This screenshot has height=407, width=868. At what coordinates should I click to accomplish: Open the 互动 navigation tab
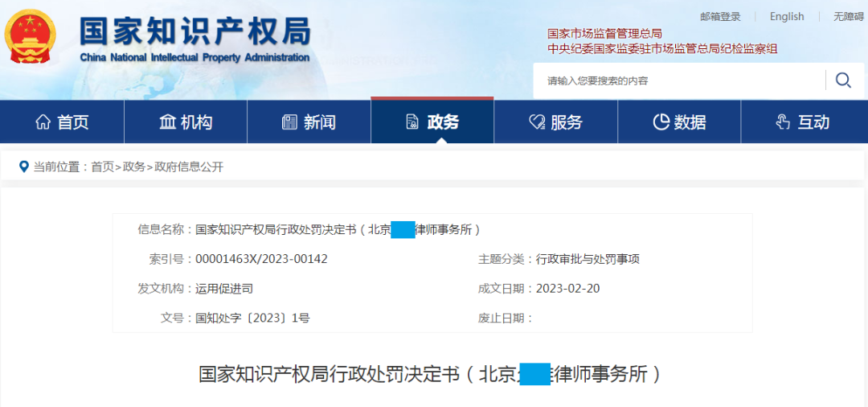(805, 121)
